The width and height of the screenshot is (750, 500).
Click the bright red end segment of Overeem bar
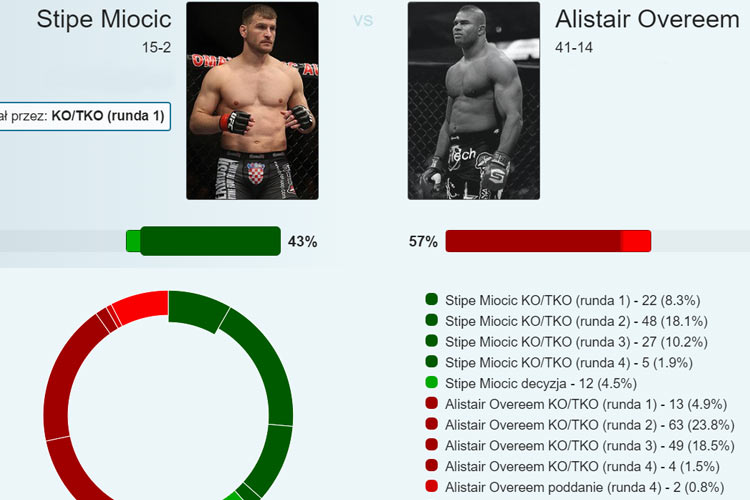click(637, 241)
